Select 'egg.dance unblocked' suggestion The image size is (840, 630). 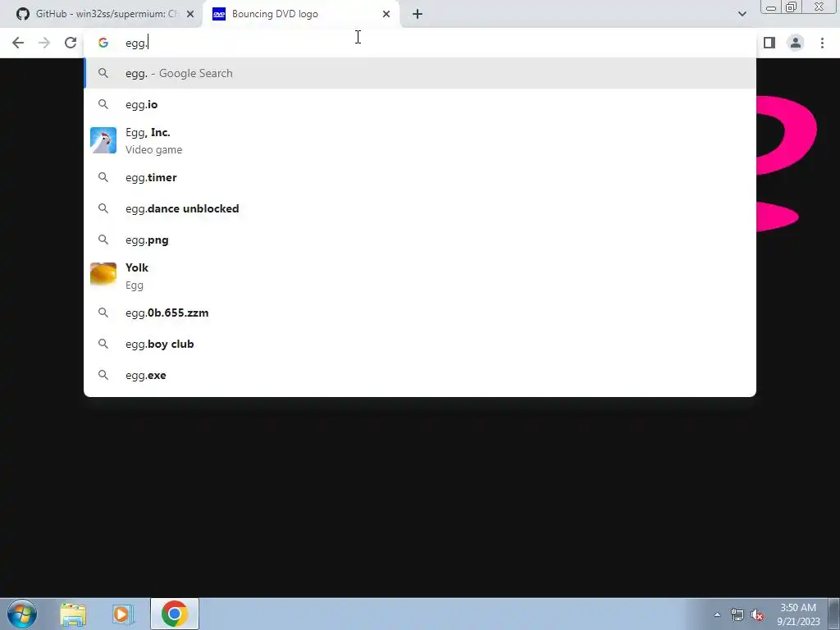pos(420,208)
